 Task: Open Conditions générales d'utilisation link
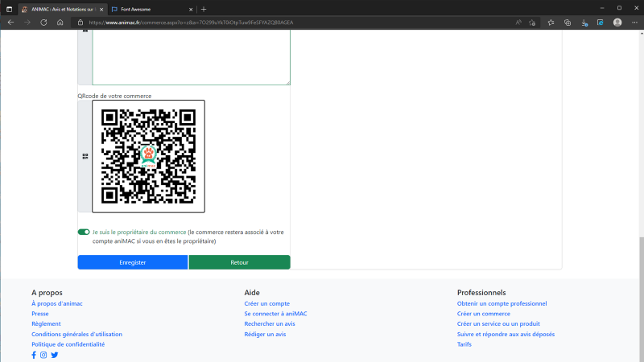click(x=76, y=334)
